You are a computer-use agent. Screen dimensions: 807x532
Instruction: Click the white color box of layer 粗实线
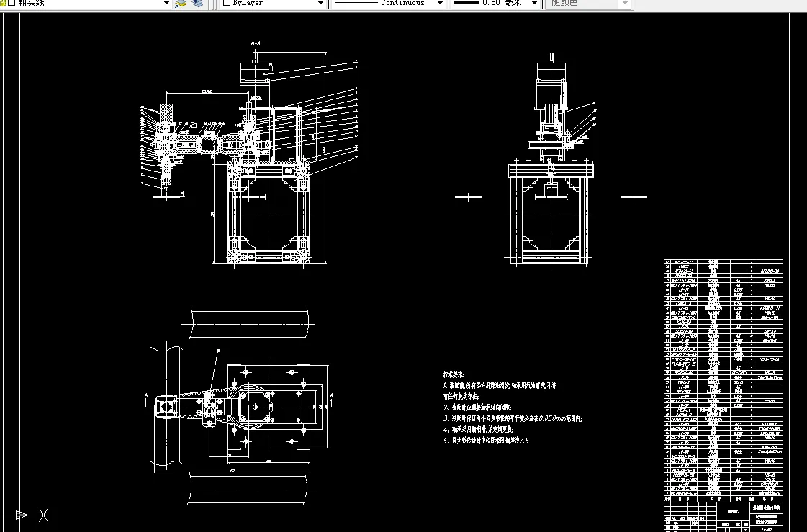tap(12, 3)
